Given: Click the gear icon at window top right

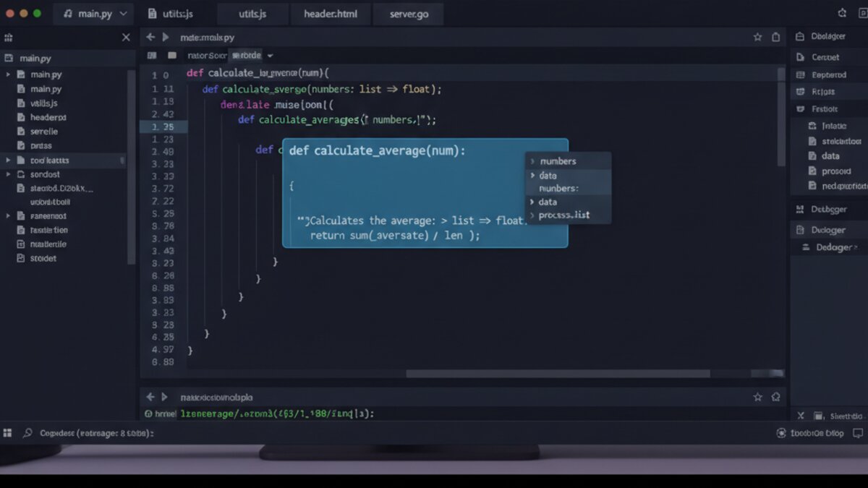Looking at the screenshot, I should (x=841, y=13).
